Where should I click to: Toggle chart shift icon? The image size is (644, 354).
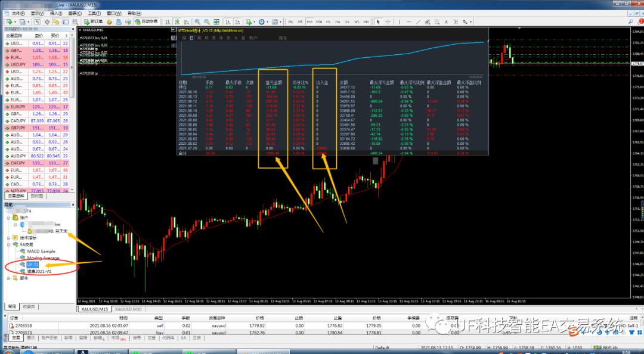tap(237, 21)
